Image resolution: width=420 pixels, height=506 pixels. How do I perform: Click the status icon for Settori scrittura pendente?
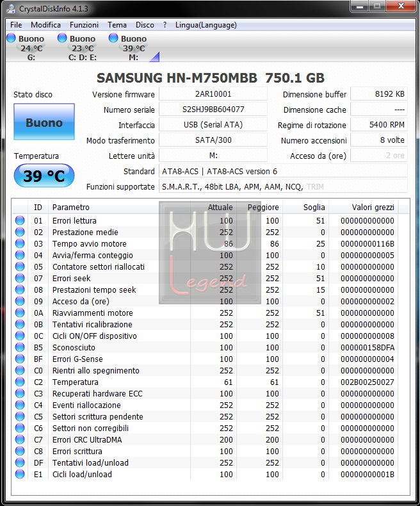point(20,416)
